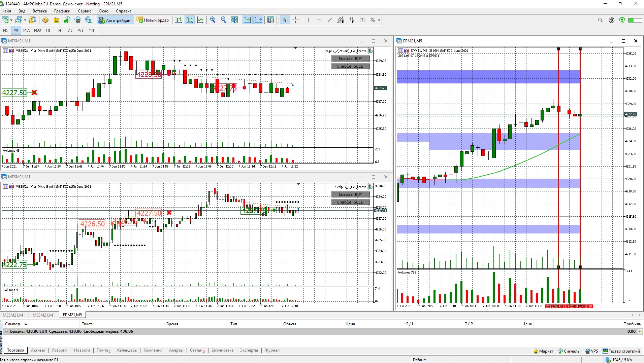
Task: Select the text label tool
Action: [x=362, y=20]
